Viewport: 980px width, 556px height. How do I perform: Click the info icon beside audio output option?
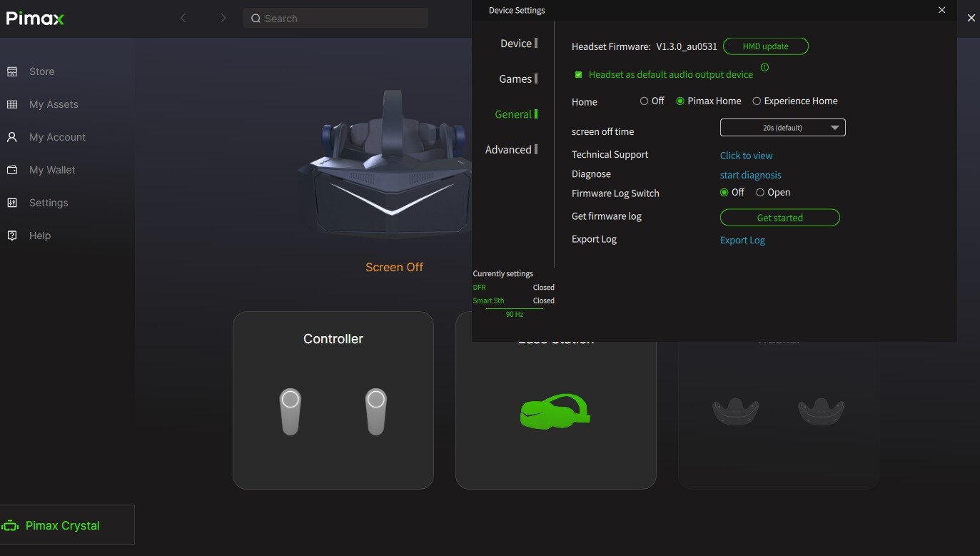tap(764, 68)
